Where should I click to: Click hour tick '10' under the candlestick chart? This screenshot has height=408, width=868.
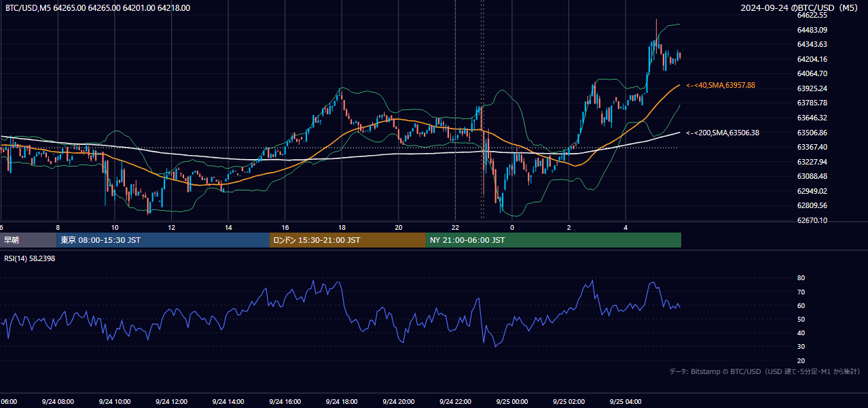click(x=115, y=228)
